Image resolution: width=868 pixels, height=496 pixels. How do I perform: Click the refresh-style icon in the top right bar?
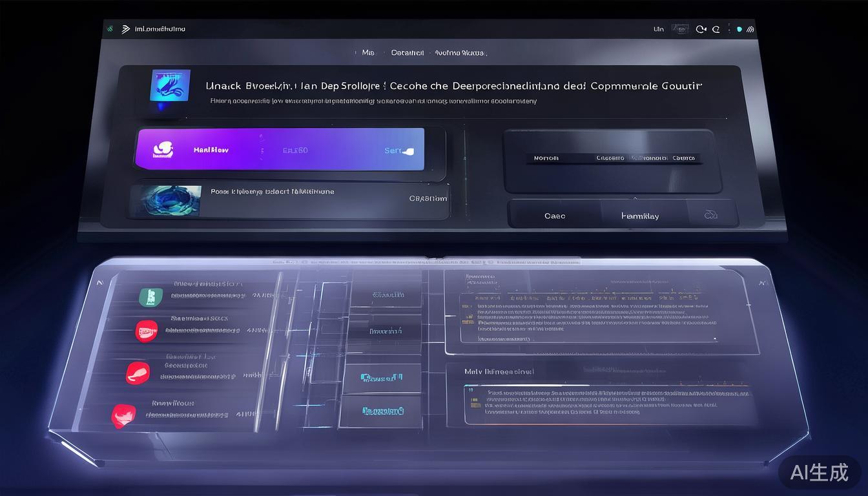pos(701,29)
